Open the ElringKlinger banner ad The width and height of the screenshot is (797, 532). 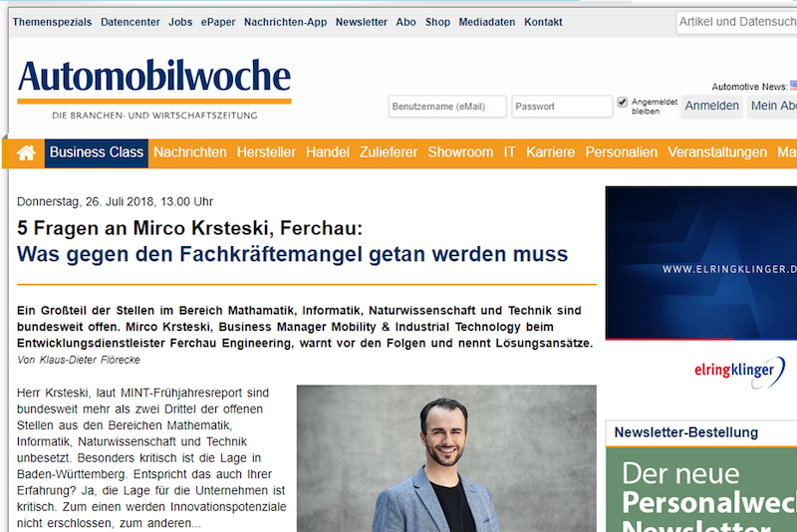tap(701, 263)
